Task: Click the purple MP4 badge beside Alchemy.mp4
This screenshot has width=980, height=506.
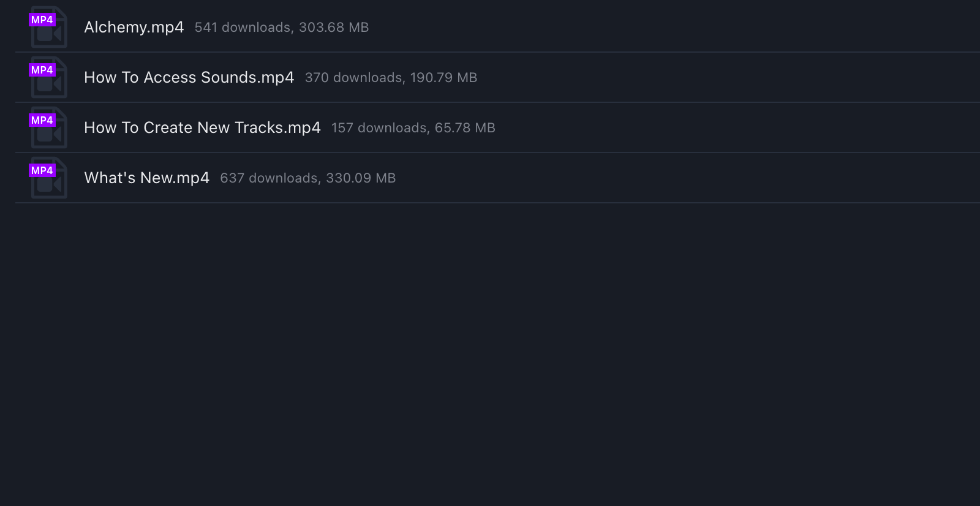Action: pos(42,20)
